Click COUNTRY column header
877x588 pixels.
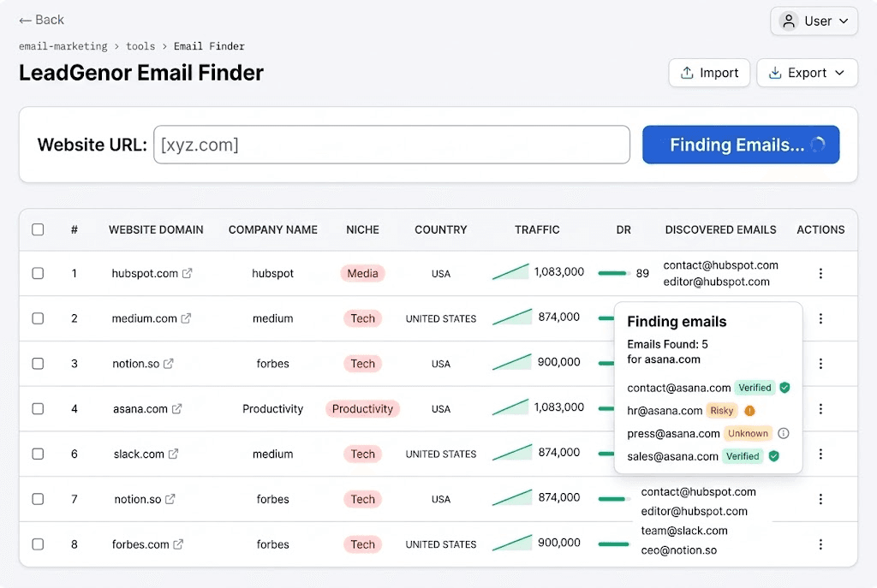441,229
